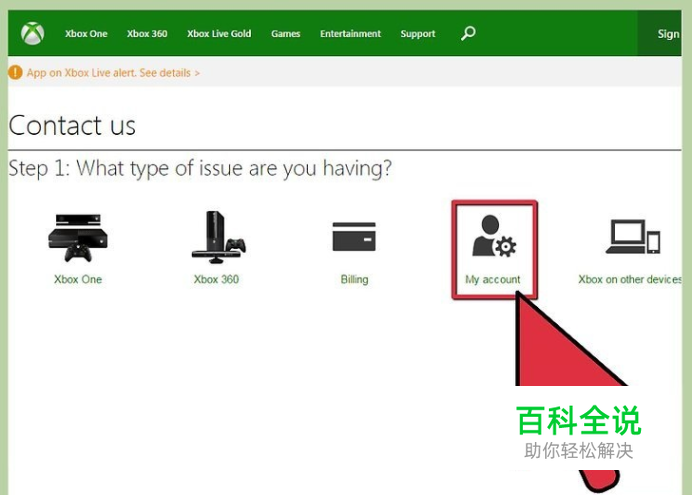692x495 pixels.
Task: Click the Xbox logo icon
Action: coord(33,34)
